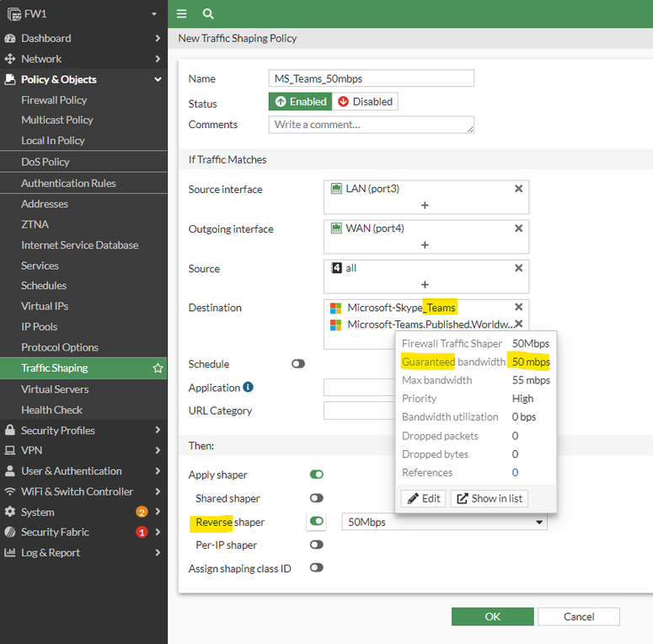Open the 50Mbps reverse shaper dropdown

(444, 522)
